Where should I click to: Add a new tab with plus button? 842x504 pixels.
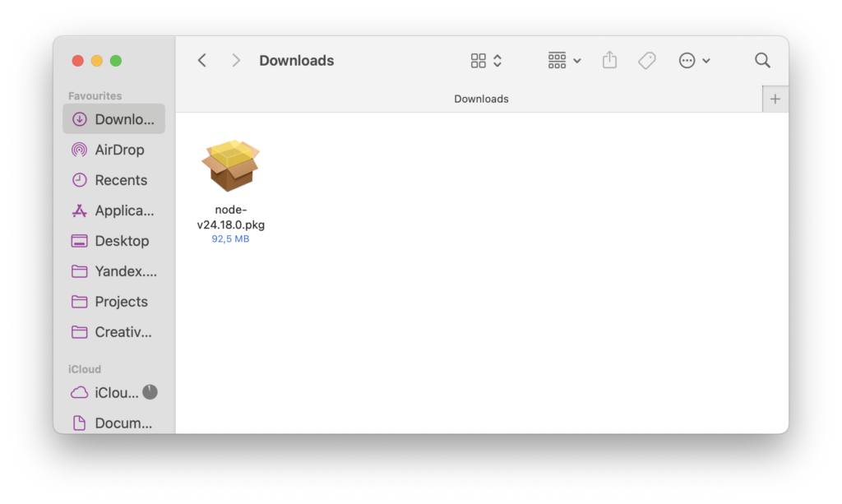[x=775, y=99]
